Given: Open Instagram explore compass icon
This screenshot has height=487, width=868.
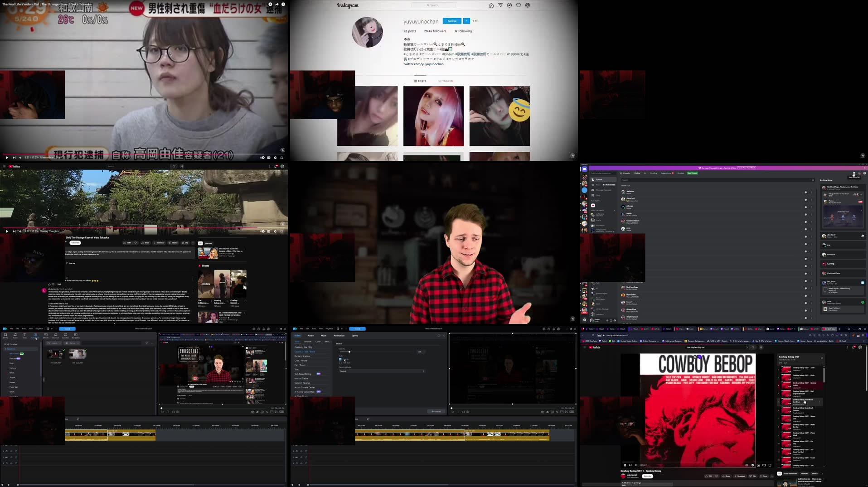Looking at the screenshot, I should pos(509,5).
